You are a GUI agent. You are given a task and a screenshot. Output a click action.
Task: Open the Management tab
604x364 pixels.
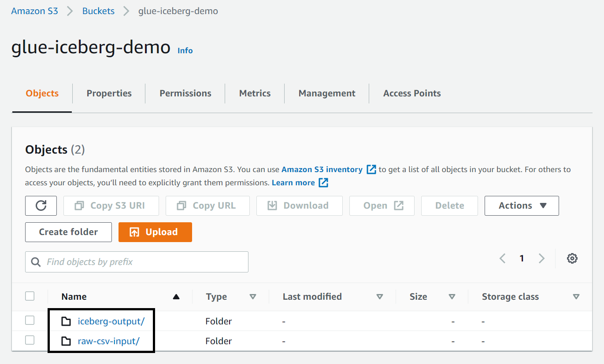tap(327, 93)
